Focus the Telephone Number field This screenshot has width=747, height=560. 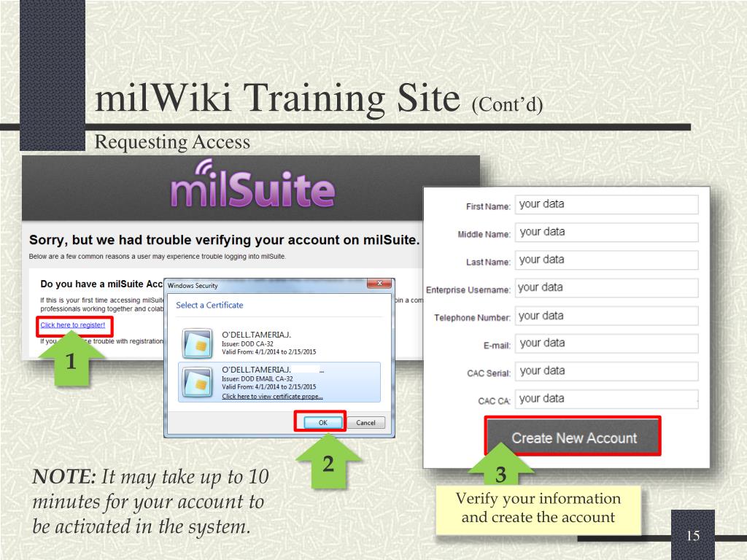606,316
